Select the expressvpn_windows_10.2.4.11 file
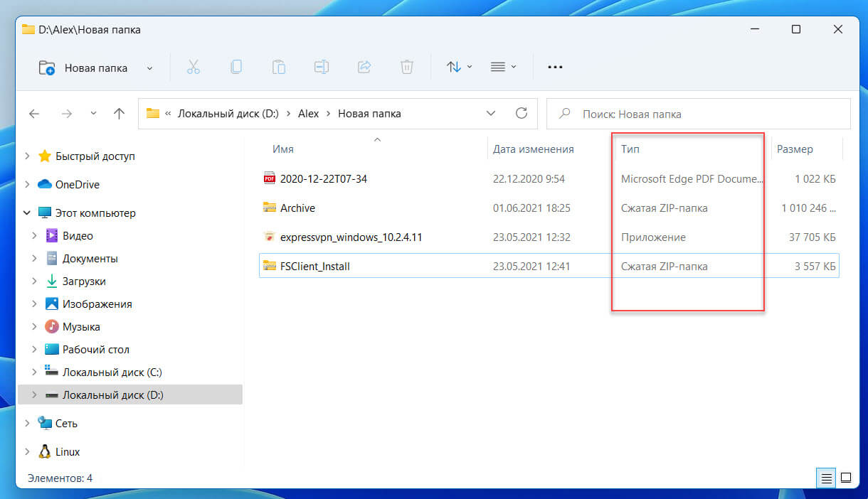This screenshot has height=499, width=868. pos(351,237)
